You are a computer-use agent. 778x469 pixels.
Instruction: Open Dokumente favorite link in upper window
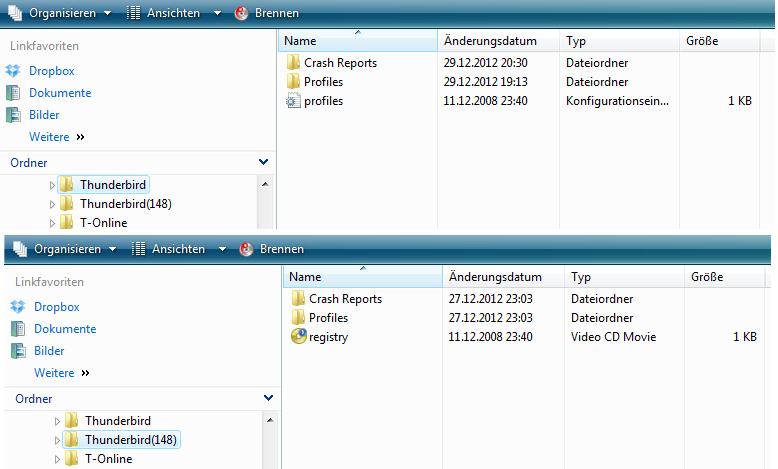[x=60, y=93]
